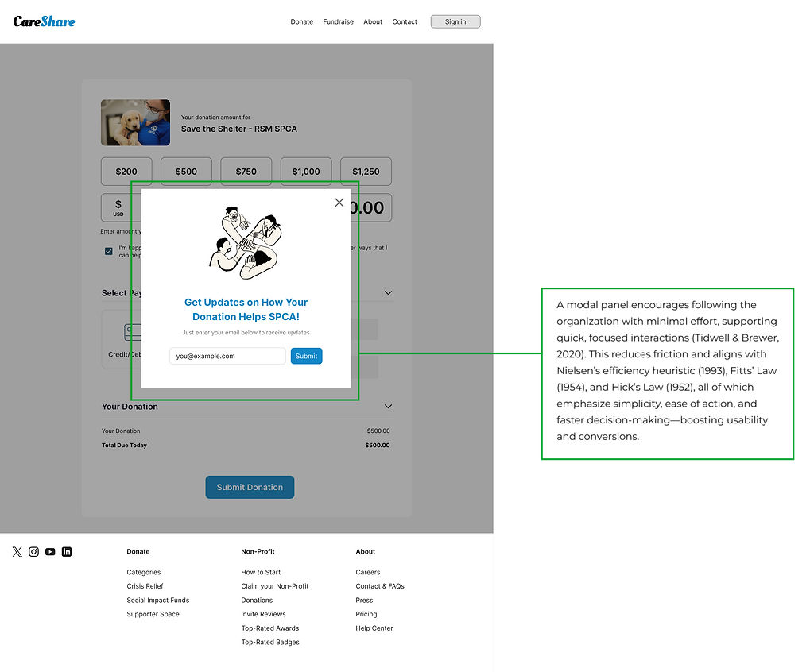Open Top-Rated Awards footer link

(270, 628)
